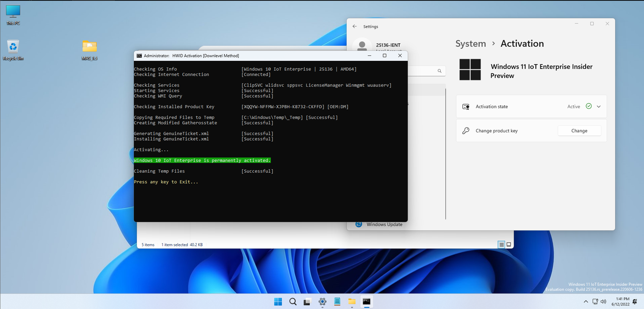The image size is (644, 309).
Task: Click 'Checking Internet Connection' console line
Action: pos(171,74)
